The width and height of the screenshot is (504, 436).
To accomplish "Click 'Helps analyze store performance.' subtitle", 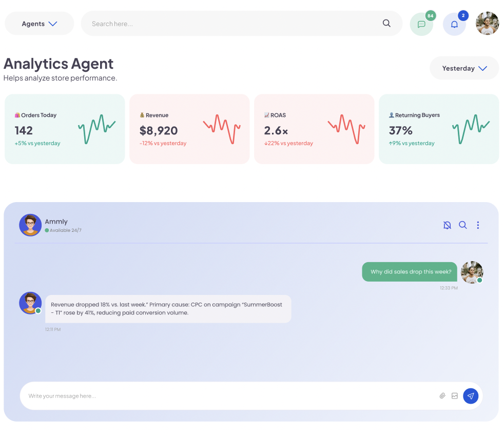I will (x=61, y=78).
